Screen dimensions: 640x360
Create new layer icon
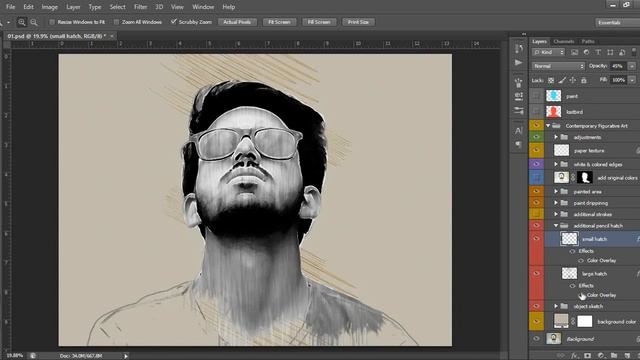point(627,356)
